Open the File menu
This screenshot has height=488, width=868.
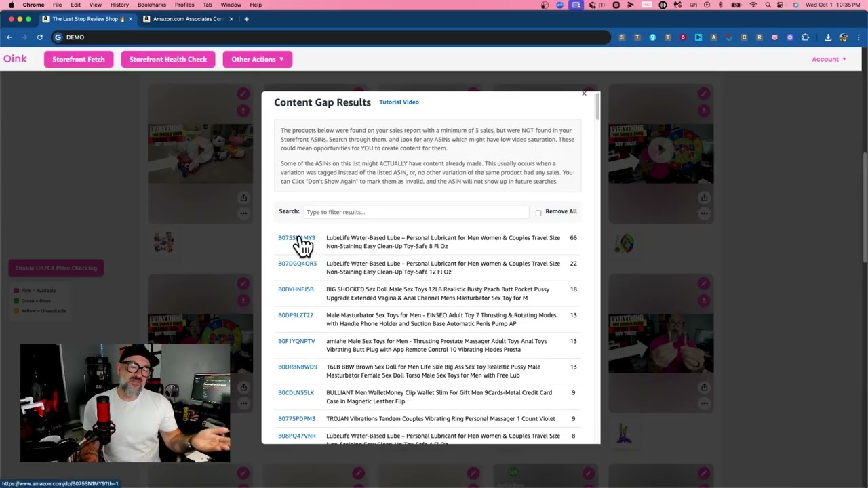(57, 5)
